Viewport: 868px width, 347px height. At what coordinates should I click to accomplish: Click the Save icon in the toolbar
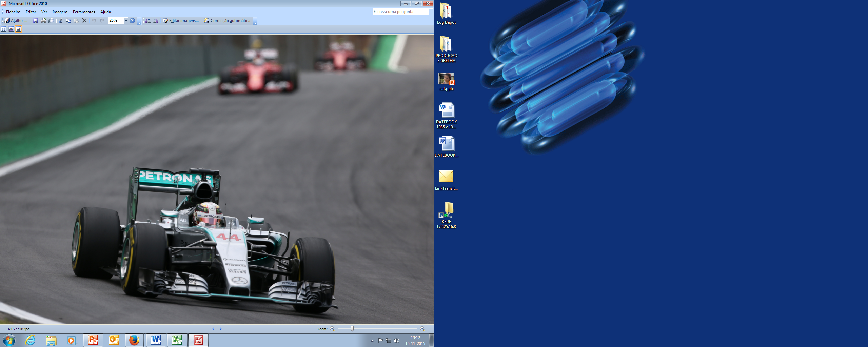coord(36,21)
